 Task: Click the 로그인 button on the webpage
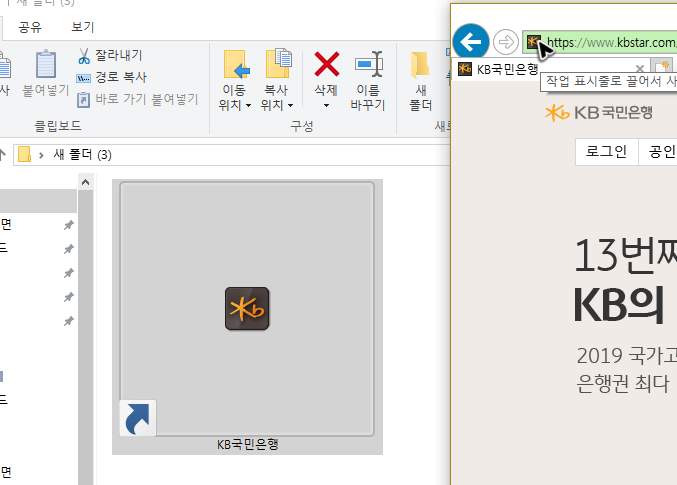(x=607, y=152)
